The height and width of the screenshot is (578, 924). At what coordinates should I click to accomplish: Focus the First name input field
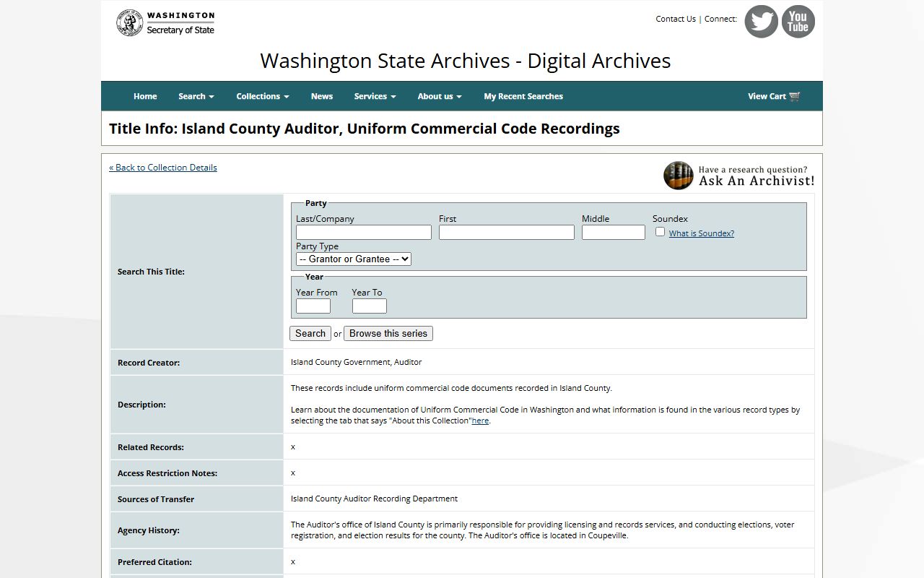click(507, 232)
